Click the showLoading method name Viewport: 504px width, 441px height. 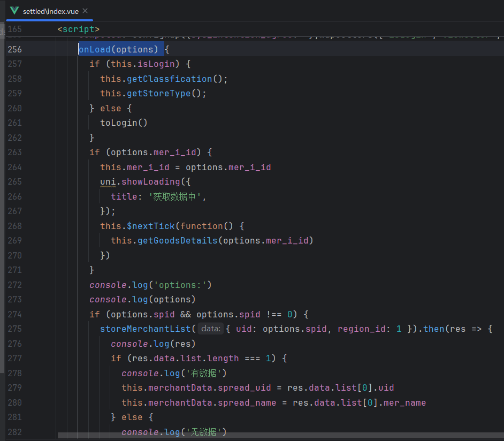pos(151,182)
